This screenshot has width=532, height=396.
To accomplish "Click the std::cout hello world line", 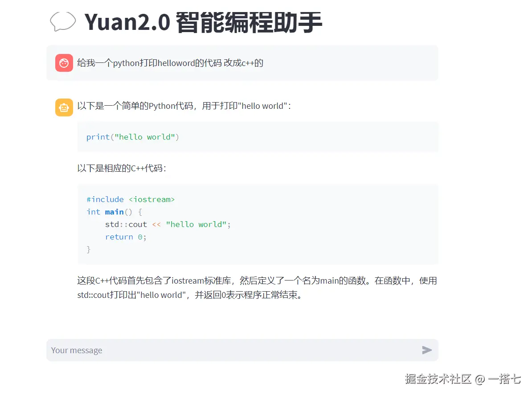I will click(x=168, y=224).
